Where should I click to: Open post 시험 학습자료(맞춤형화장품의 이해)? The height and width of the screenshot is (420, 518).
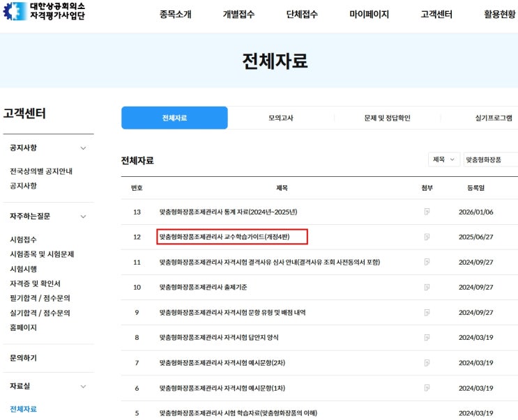pos(238,413)
